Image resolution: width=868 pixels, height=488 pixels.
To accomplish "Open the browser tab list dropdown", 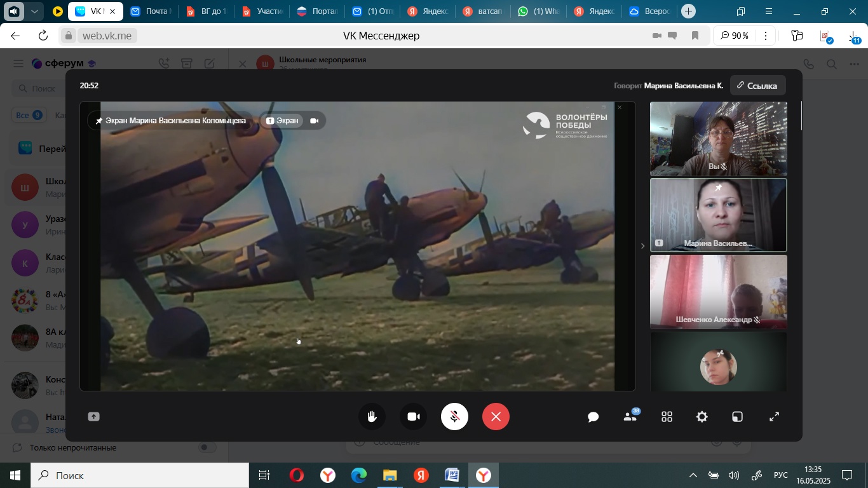I will (35, 11).
